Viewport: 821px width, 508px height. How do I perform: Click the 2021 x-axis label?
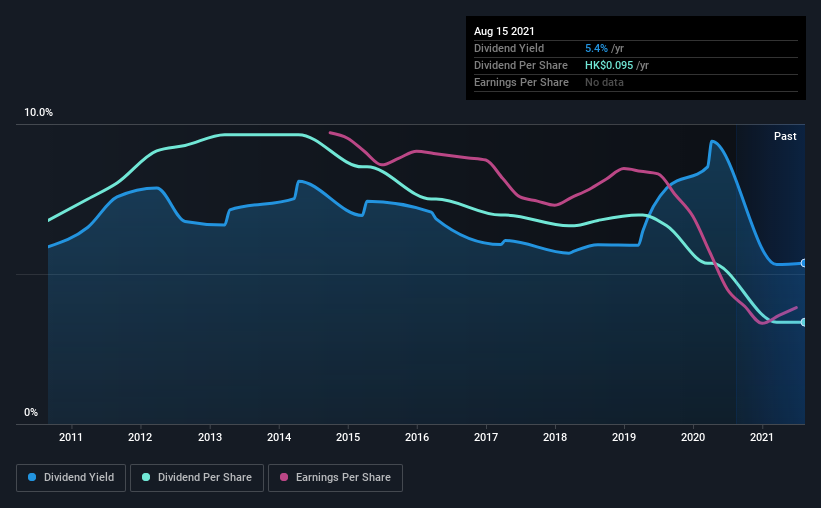762,437
